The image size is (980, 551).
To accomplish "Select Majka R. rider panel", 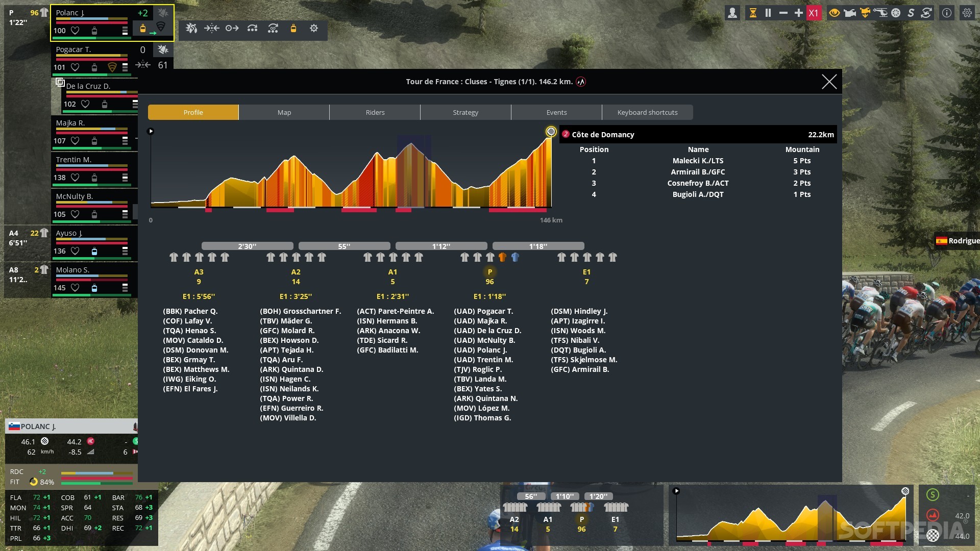I will 94,133.
